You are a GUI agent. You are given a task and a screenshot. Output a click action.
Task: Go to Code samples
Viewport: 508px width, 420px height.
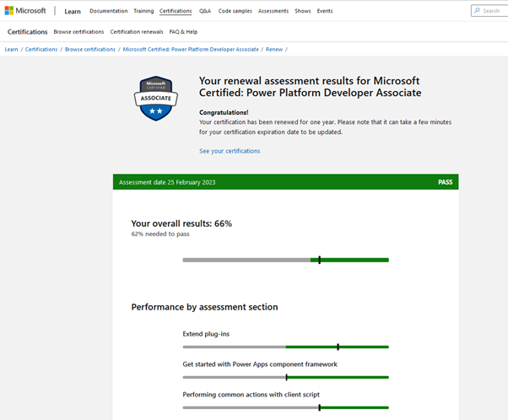click(x=235, y=11)
